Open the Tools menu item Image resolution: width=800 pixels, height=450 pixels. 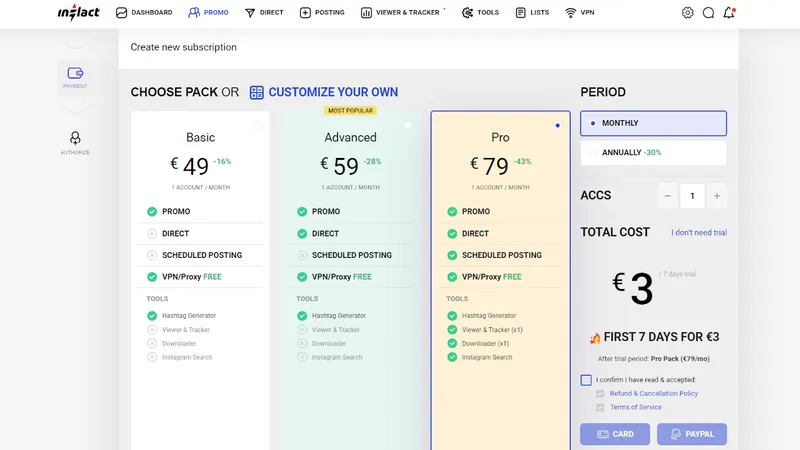click(x=480, y=12)
